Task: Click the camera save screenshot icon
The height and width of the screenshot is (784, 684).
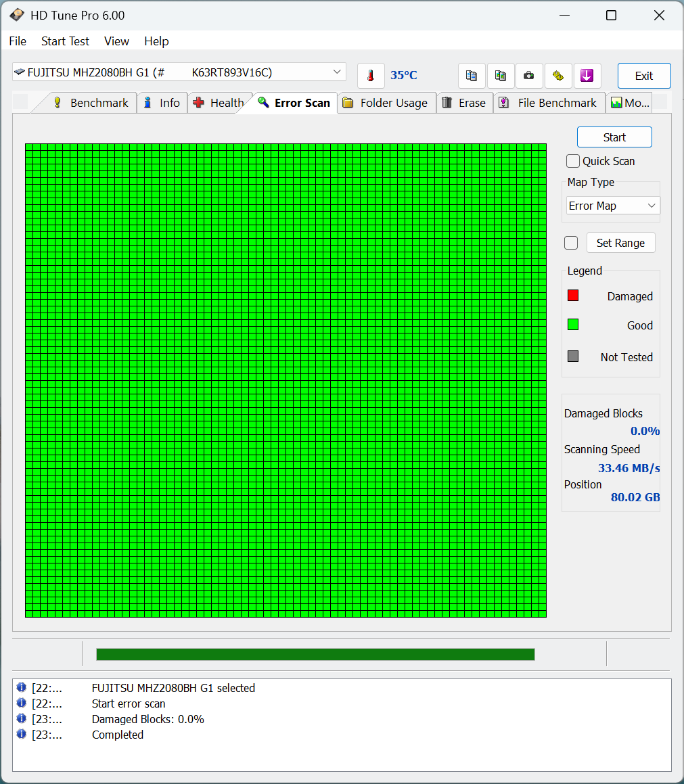Action: click(529, 76)
